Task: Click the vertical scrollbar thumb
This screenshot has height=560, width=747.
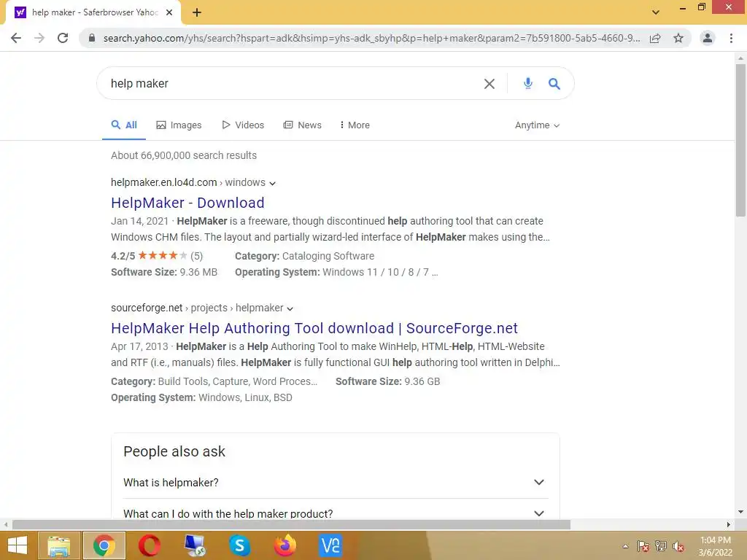Action: pos(740,139)
